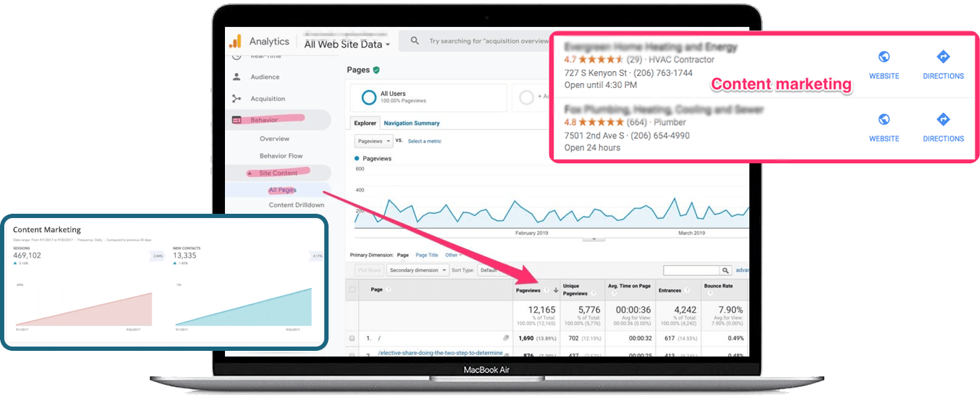Click Evergreen listing's Directions arrow icon
980x397 pixels.
pos(943,57)
